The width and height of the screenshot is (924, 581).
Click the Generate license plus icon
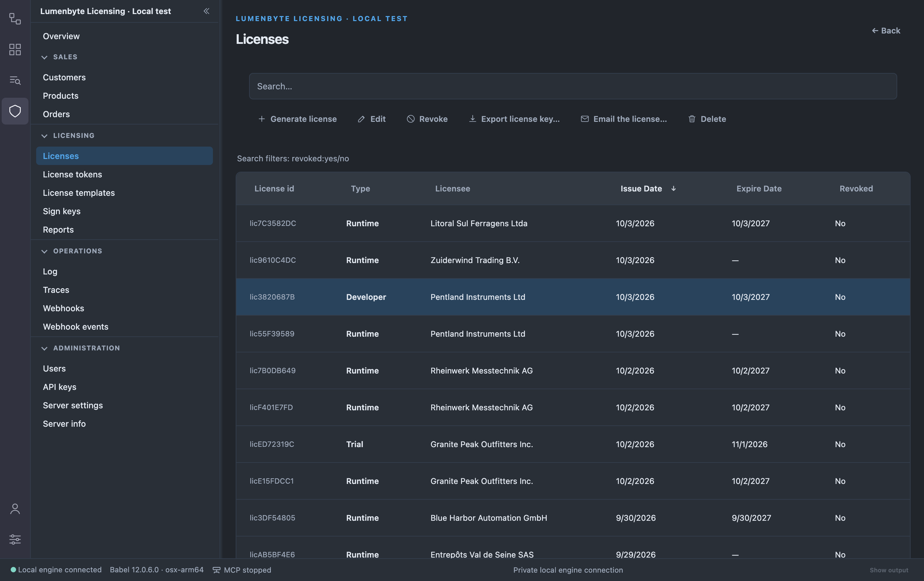[x=262, y=119]
